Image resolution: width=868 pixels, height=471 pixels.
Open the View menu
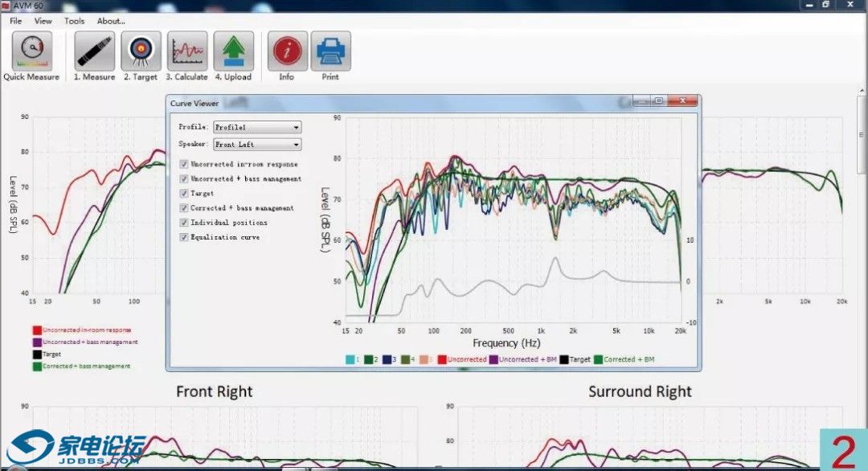coord(43,21)
